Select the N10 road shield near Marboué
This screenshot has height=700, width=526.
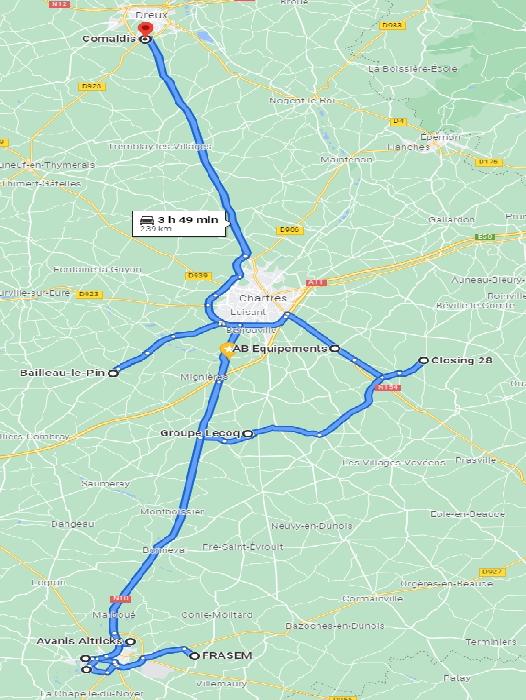(x=121, y=598)
